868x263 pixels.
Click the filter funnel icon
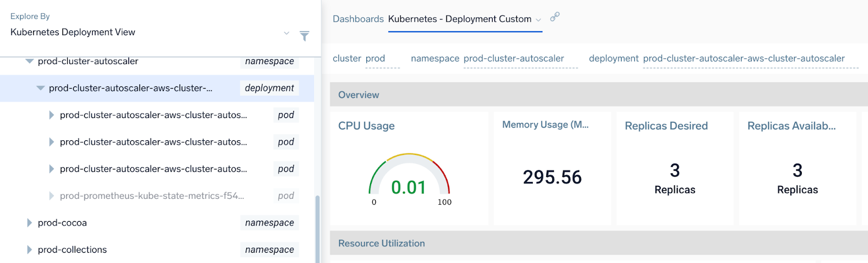pos(304,36)
